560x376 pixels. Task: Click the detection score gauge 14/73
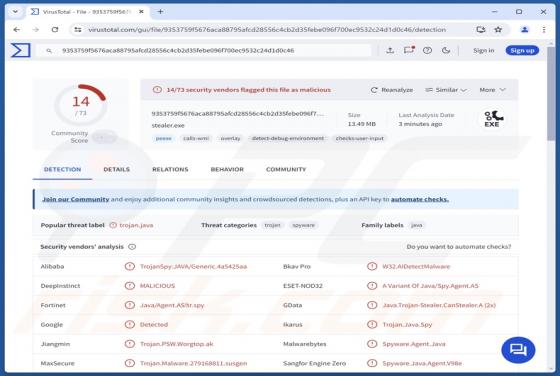81,105
